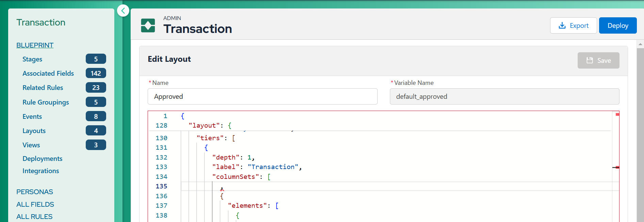Open Events in the sidebar
Image resolution: width=644 pixels, height=222 pixels.
32,116
